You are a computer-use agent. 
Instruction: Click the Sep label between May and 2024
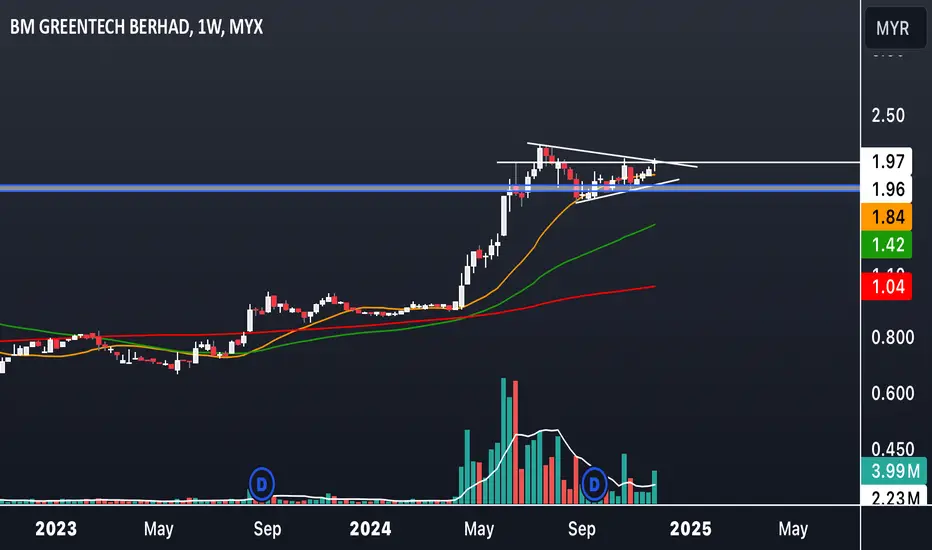[267, 529]
